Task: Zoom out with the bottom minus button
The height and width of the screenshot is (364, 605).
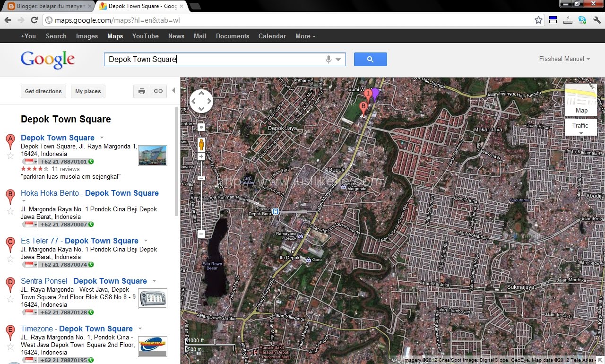Action: (x=201, y=234)
